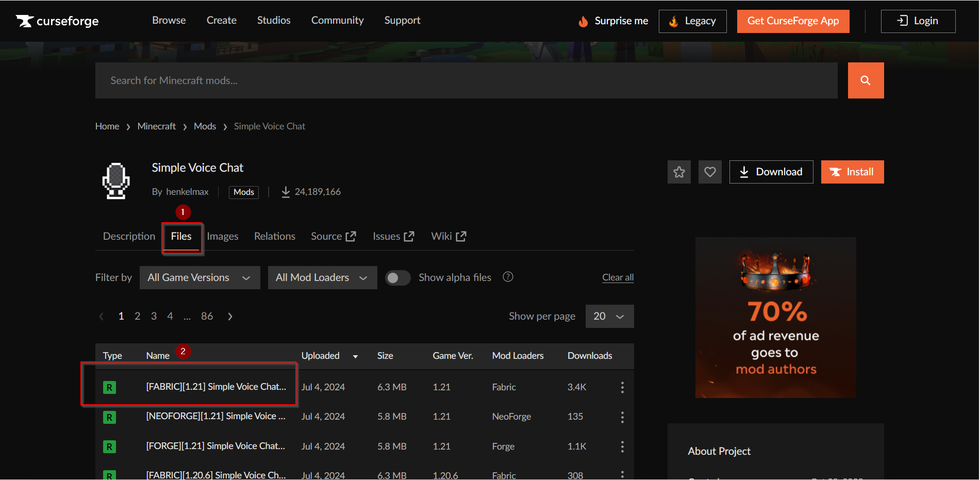Go to page 4

tap(170, 316)
